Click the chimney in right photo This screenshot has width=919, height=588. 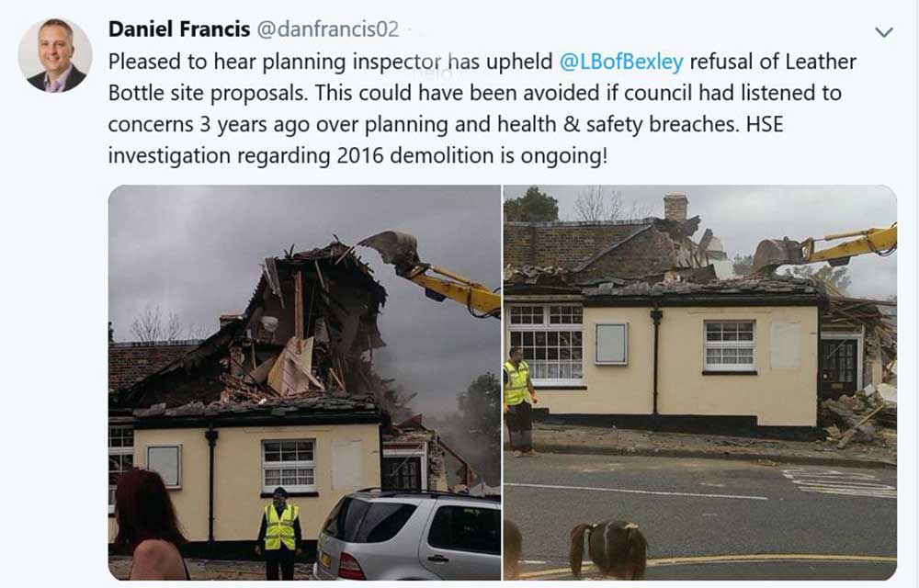[675, 208]
